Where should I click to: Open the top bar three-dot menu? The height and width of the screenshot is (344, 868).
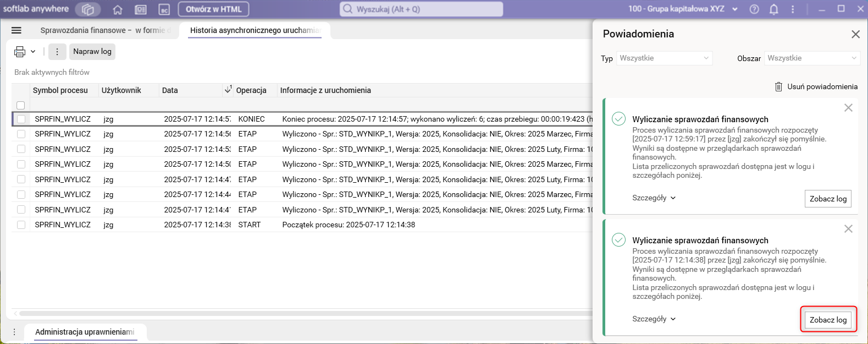(x=792, y=9)
